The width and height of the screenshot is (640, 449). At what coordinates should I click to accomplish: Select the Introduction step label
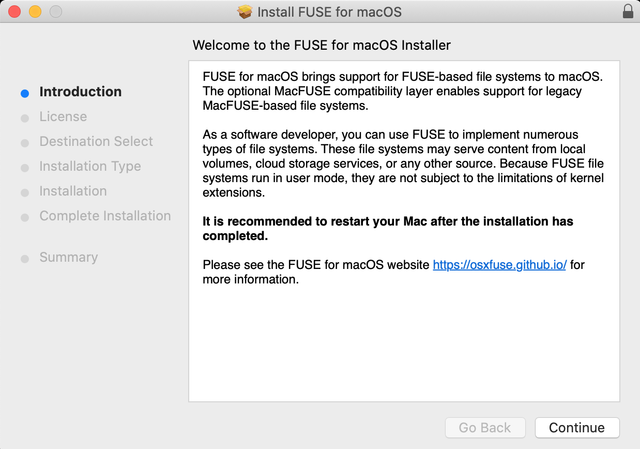point(80,92)
